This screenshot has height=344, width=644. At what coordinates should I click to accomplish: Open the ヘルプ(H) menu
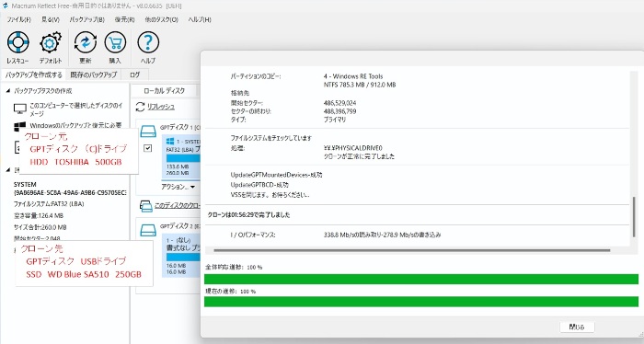tap(200, 19)
